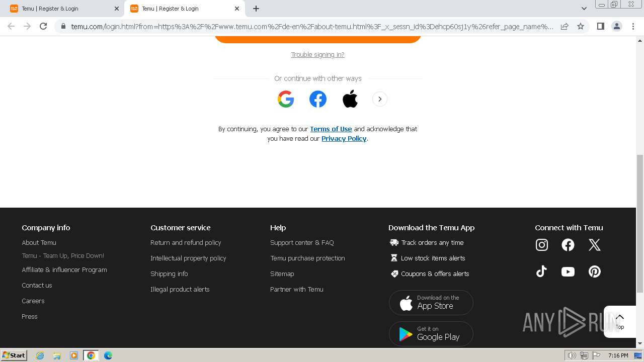This screenshot has height=362, width=644.
Task: Share this page icon in address bar
Action: point(565,26)
